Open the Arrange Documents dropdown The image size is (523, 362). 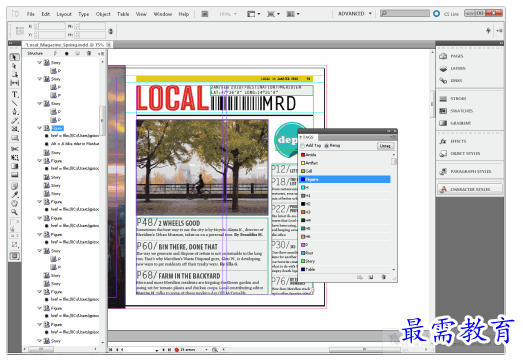tap(293, 14)
